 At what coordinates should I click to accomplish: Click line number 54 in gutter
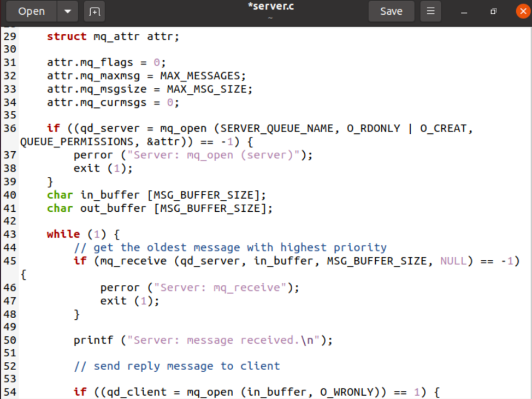click(x=10, y=392)
